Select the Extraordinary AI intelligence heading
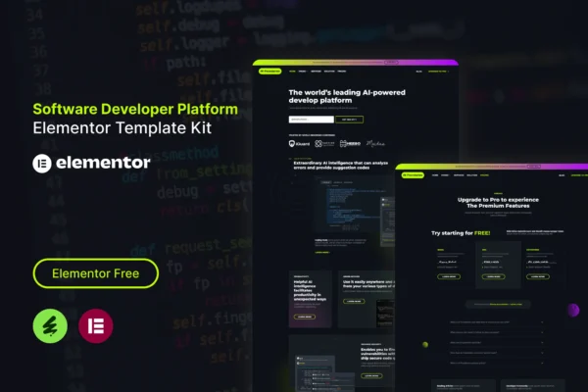This screenshot has height=392, width=588. (x=340, y=165)
